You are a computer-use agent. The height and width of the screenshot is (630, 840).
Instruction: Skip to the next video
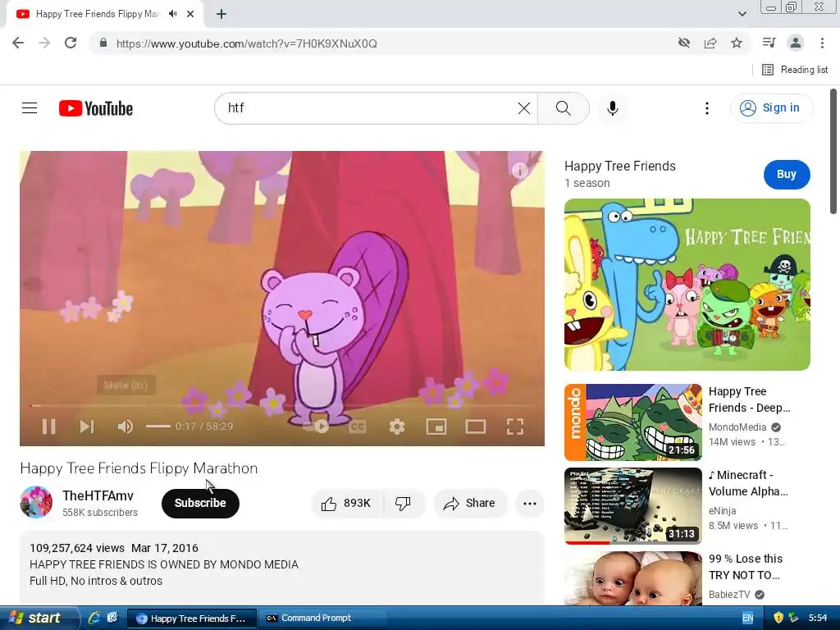click(x=87, y=427)
